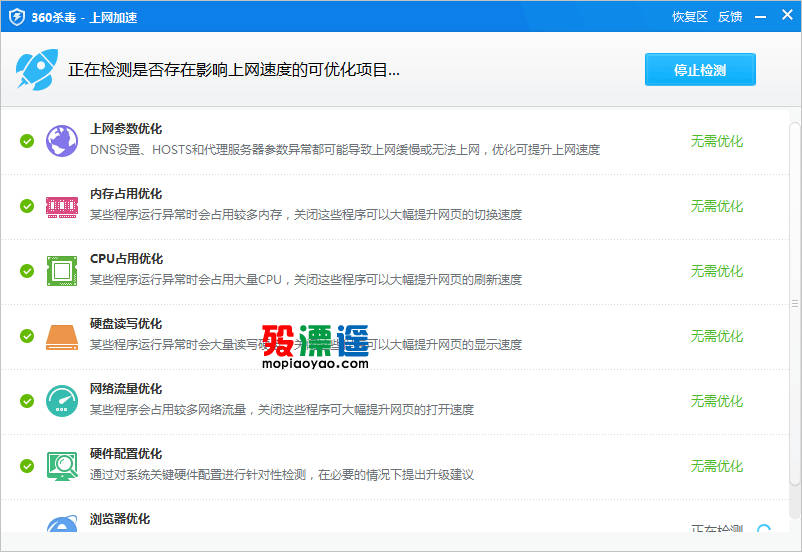This screenshot has width=802, height=552.
Task: Click the loading spinner next to 浏览器优化
Action: click(764, 528)
